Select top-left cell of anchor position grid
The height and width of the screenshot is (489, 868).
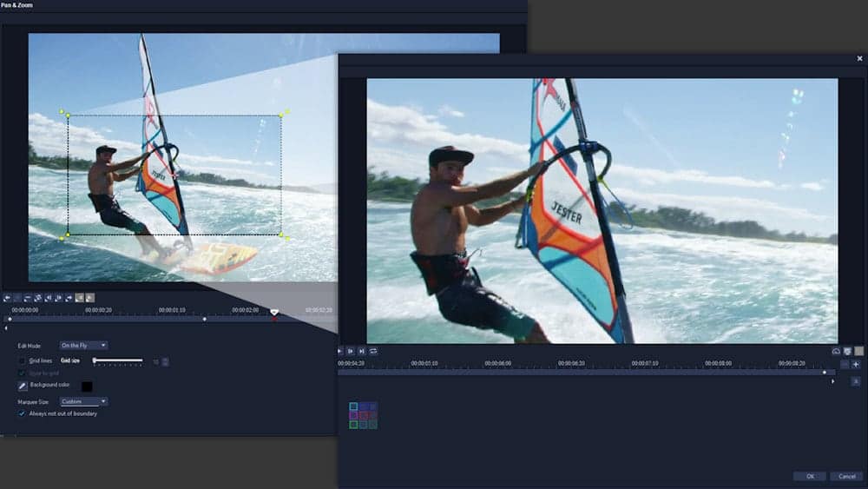click(x=354, y=406)
